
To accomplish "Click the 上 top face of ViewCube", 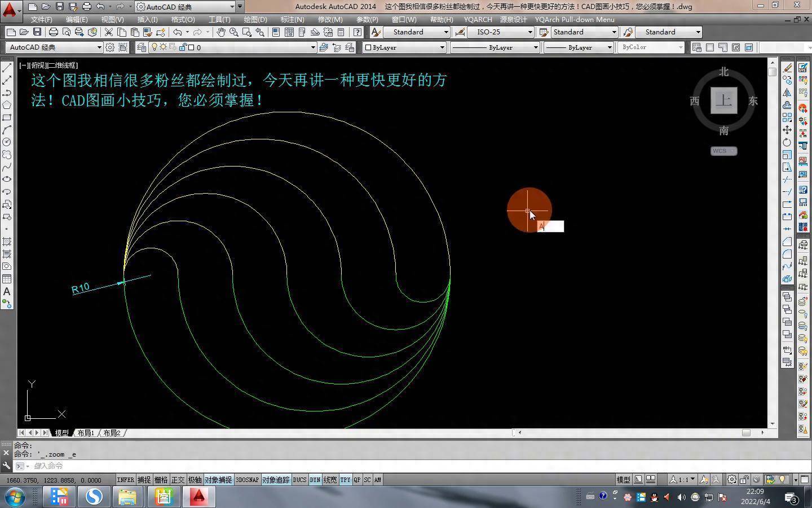I will [723, 101].
